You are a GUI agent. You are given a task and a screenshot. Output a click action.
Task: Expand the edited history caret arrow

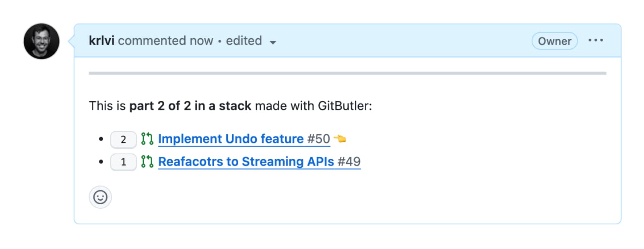(273, 42)
